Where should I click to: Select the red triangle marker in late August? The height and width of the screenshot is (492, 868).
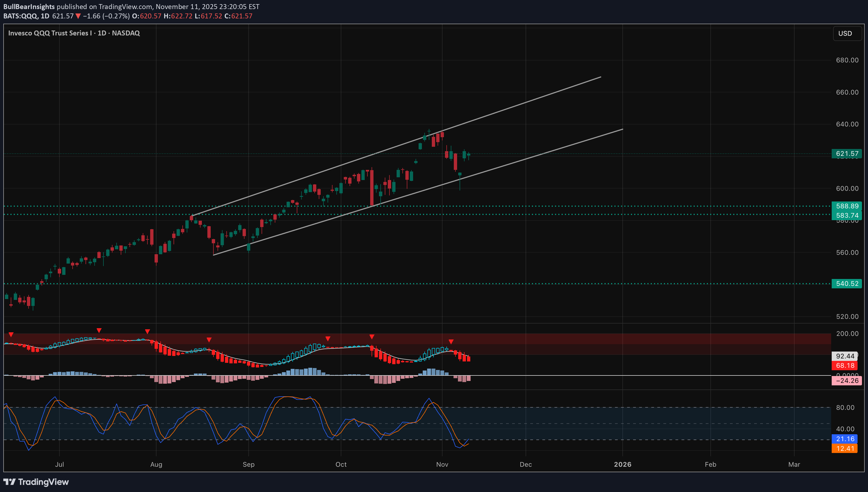pos(209,340)
